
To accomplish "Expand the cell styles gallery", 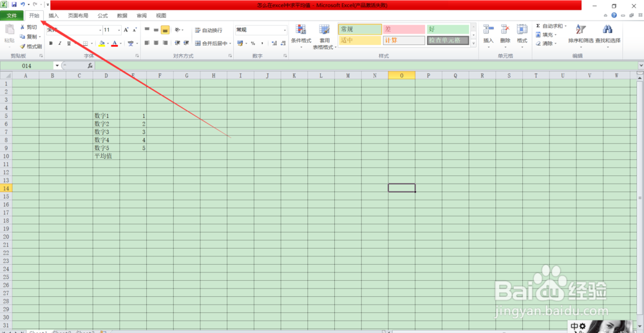I will [x=473, y=43].
